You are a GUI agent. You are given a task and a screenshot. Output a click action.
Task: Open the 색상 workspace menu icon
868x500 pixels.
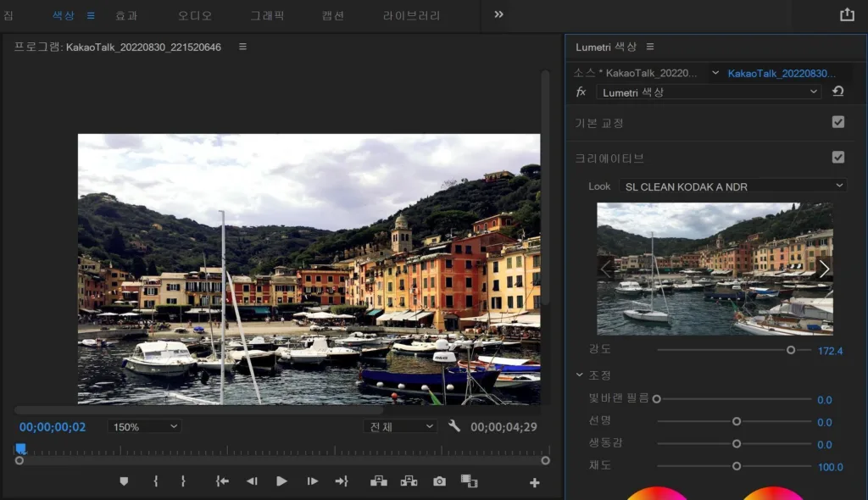pyautogui.click(x=91, y=15)
